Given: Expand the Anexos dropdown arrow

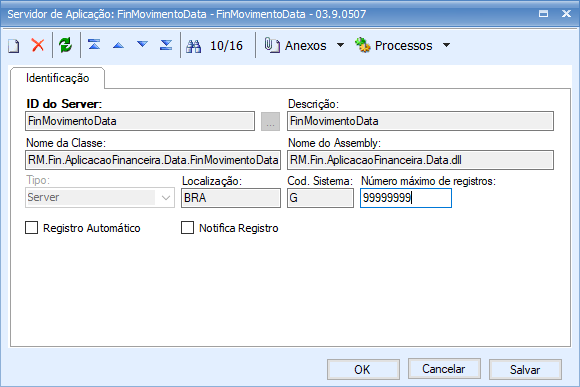Looking at the screenshot, I should click(x=340, y=45).
